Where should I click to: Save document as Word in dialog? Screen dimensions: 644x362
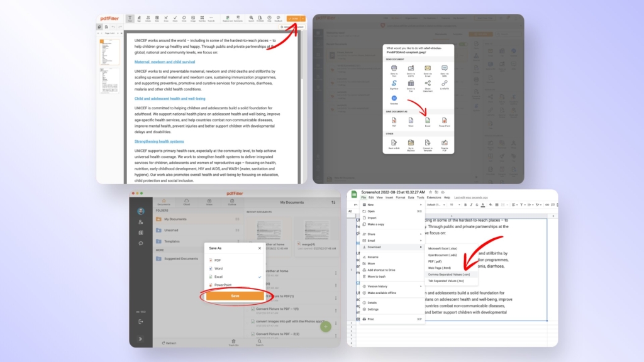(411, 122)
